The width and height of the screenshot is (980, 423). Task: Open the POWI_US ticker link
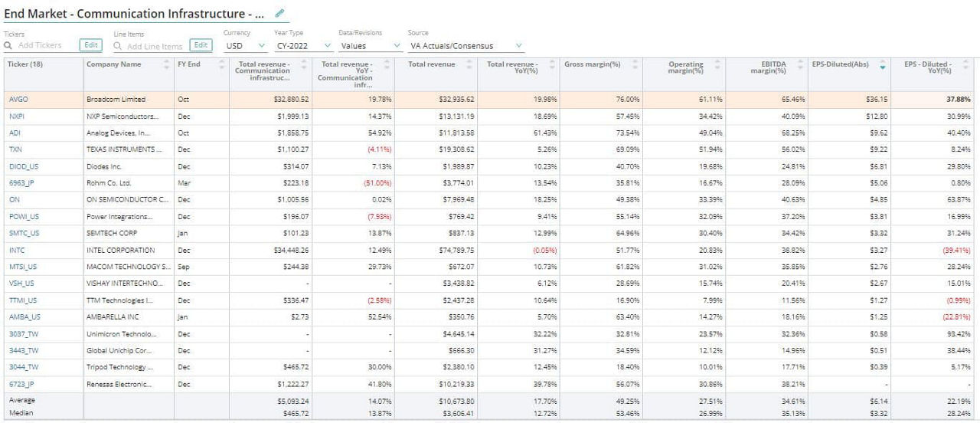[x=24, y=217]
